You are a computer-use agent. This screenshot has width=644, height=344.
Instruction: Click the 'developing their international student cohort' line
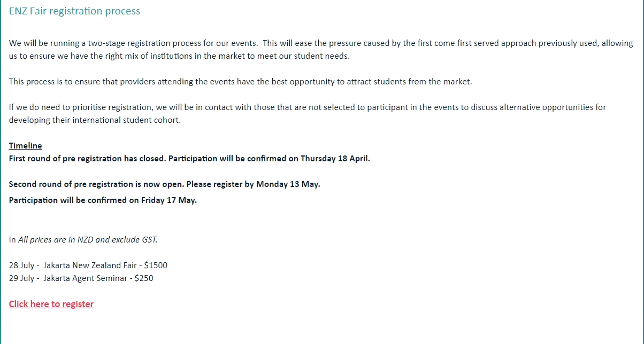pyautogui.click(x=95, y=120)
